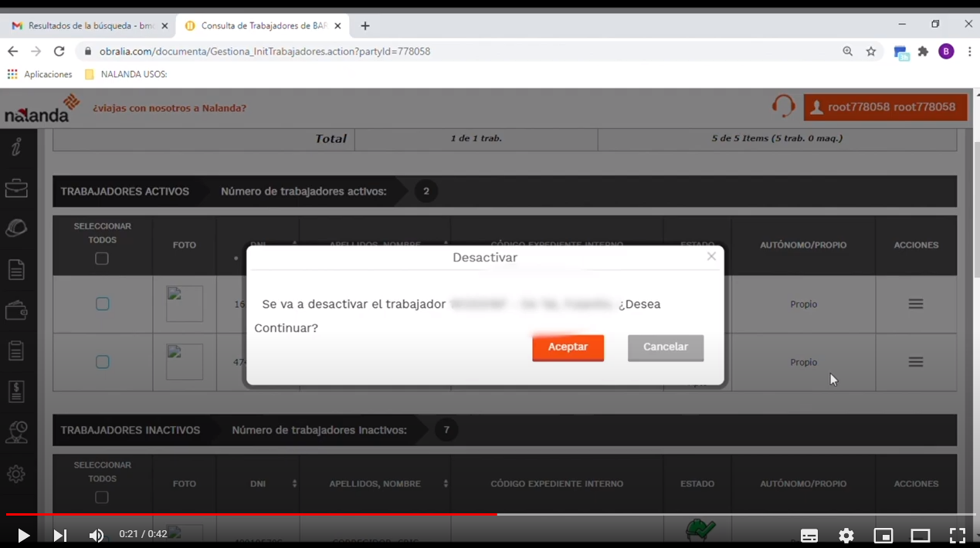Screen dimensions: 980x548
Task: Open the information icon in left sidebar
Action: 16,147
